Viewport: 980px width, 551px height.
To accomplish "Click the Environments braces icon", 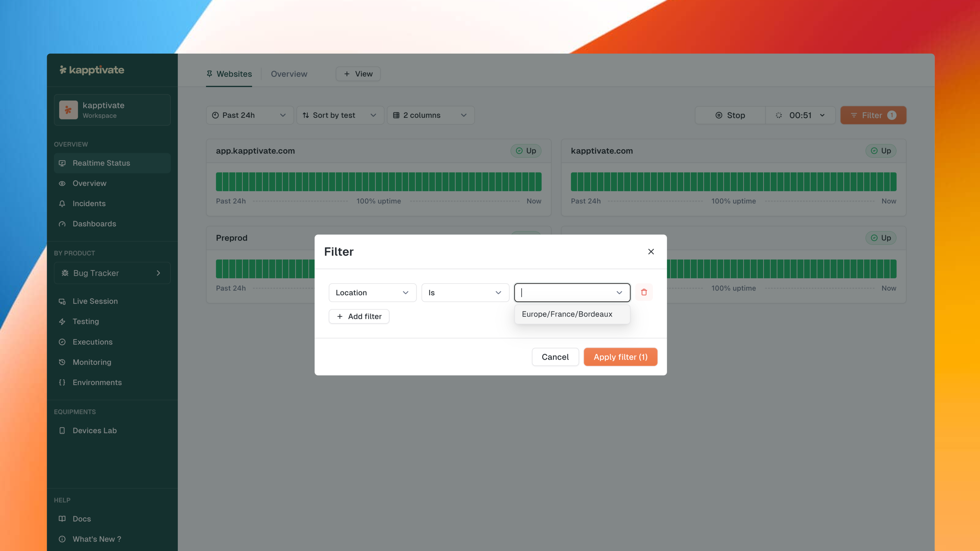I will pos(62,383).
